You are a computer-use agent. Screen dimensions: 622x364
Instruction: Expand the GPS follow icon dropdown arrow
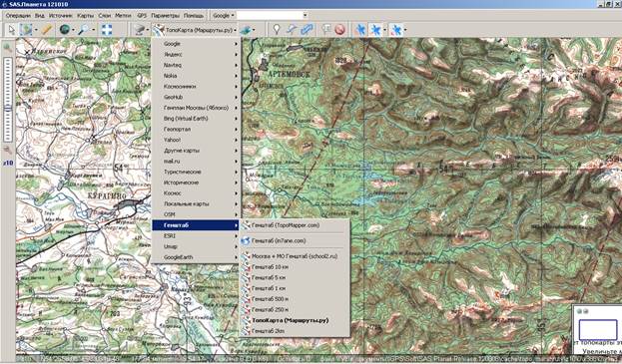tap(405, 30)
